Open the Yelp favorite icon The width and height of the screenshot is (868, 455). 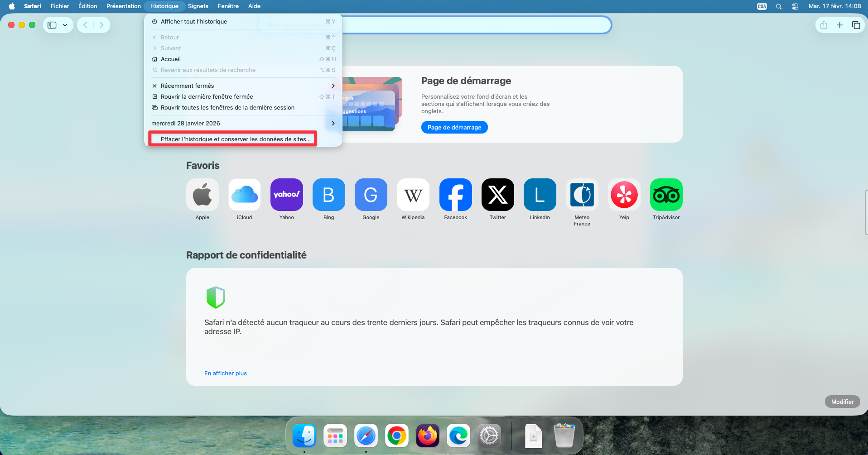pyautogui.click(x=624, y=195)
